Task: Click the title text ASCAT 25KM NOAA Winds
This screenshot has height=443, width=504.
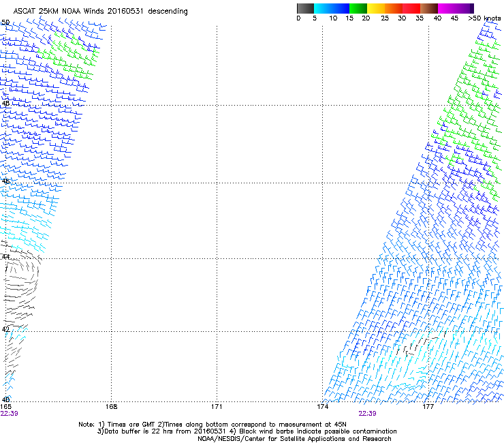Action: [x=59, y=12]
